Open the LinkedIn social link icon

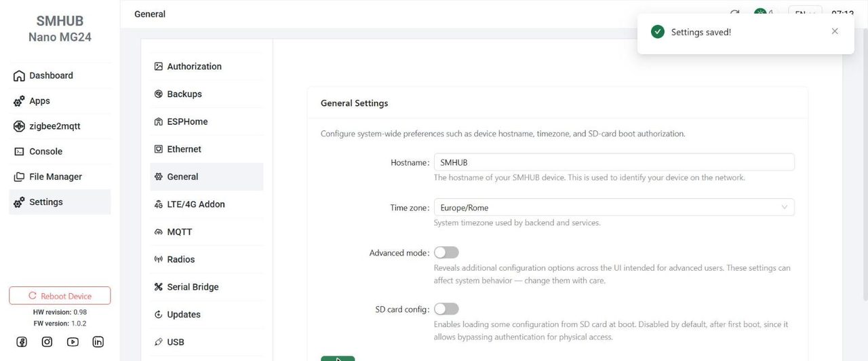coord(98,342)
